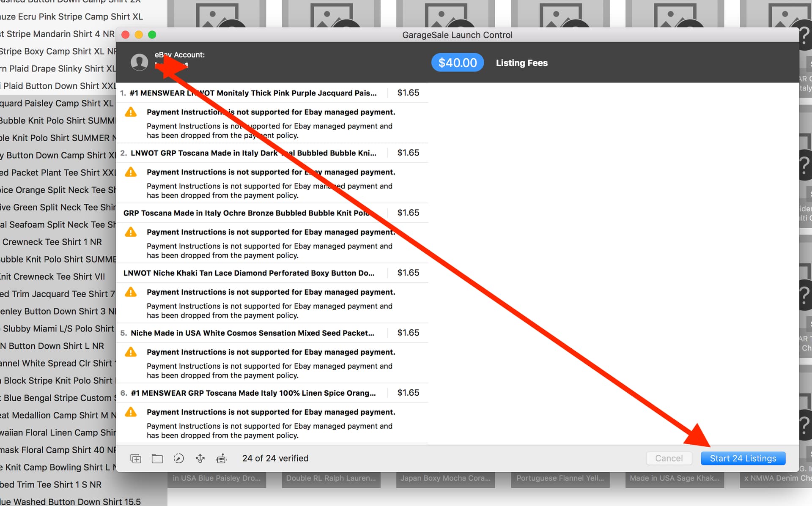Click 'Portuguese Flannel Yell...' thumbnail caption
This screenshot has width=812, height=506.
click(x=560, y=478)
